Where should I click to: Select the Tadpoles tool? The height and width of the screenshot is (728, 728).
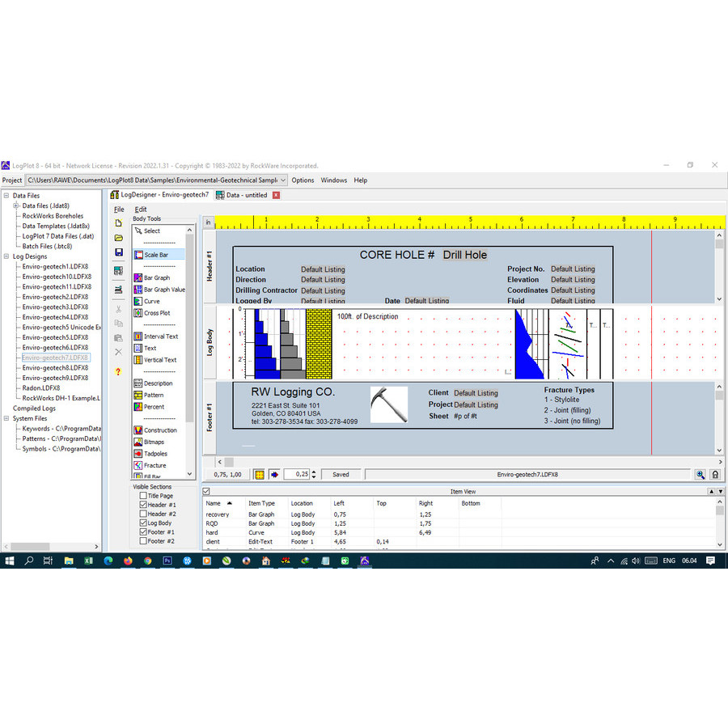pyautogui.click(x=154, y=454)
